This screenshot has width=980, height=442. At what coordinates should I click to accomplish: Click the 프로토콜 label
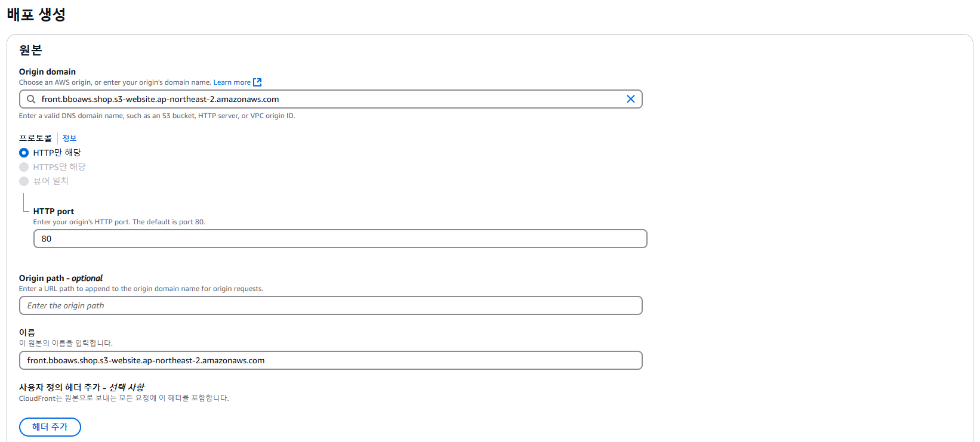36,138
